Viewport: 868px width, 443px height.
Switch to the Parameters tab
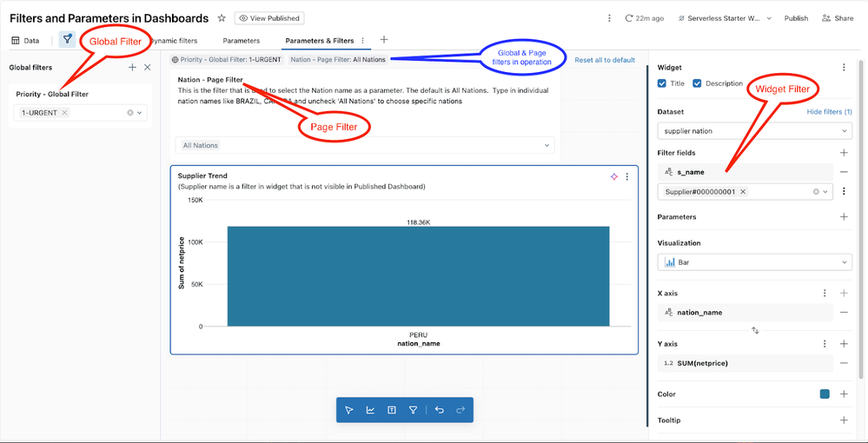point(241,40)
